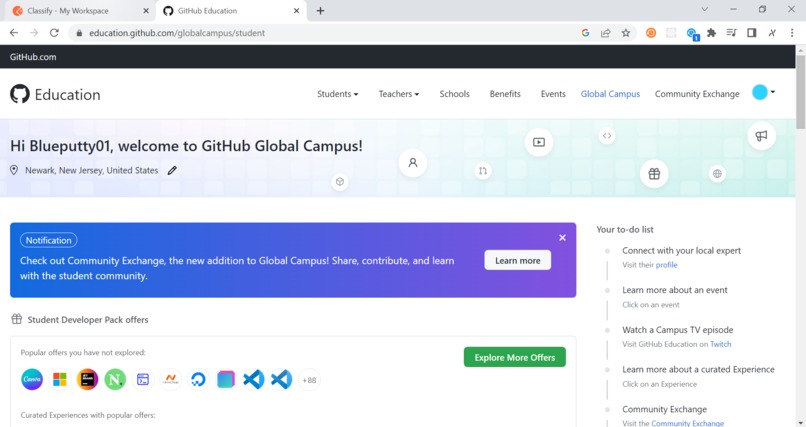Open the second Visual Studio Code offer icon
Image resolution: width=806 pixels, height=427 pixels.
coord(282,380)
